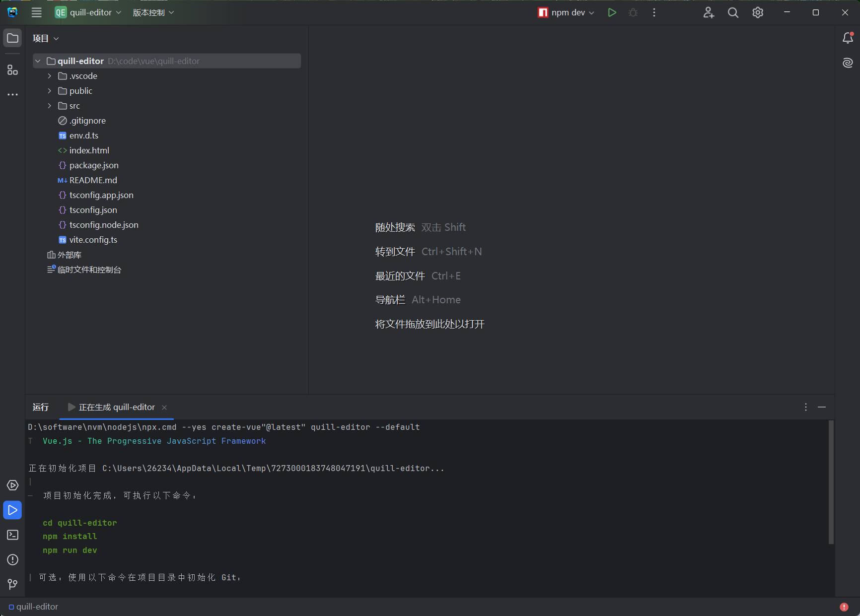Open the Terminal tool window icon
Viewport: 860px width, 616px height.
(x=12, y=535)
